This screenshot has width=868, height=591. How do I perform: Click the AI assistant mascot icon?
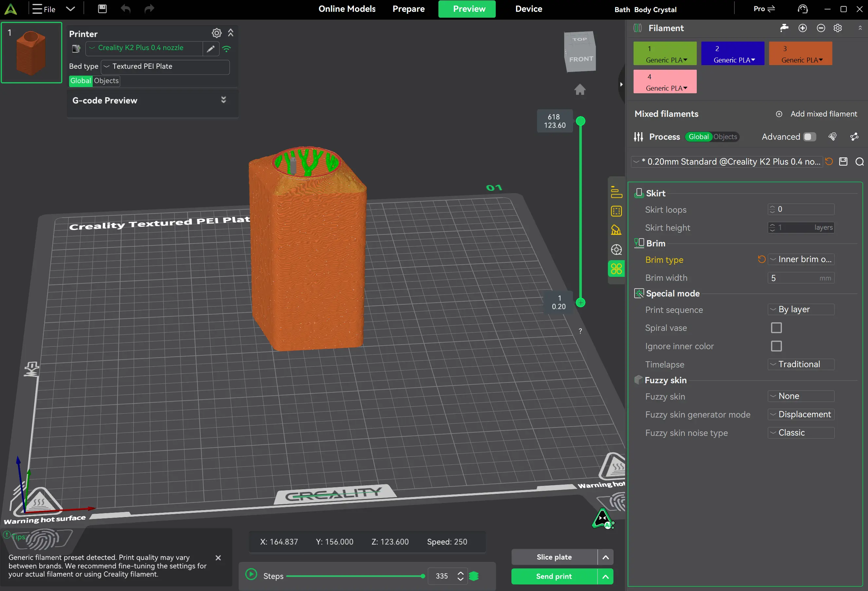pos(603,519)
